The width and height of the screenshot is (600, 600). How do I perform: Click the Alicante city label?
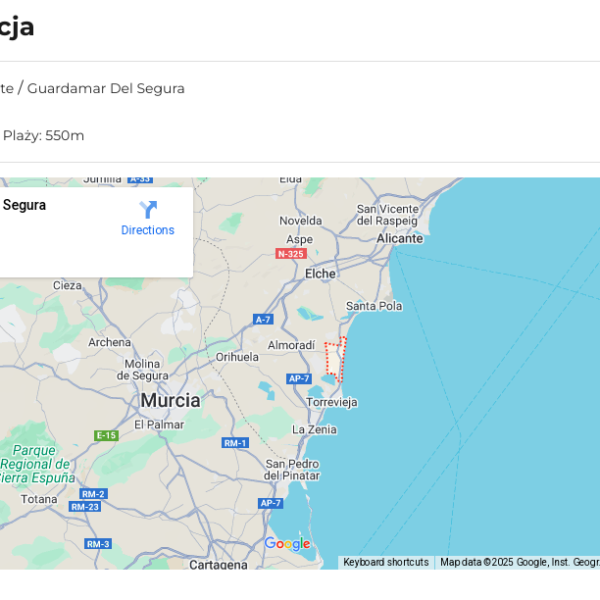pos(400,238)
